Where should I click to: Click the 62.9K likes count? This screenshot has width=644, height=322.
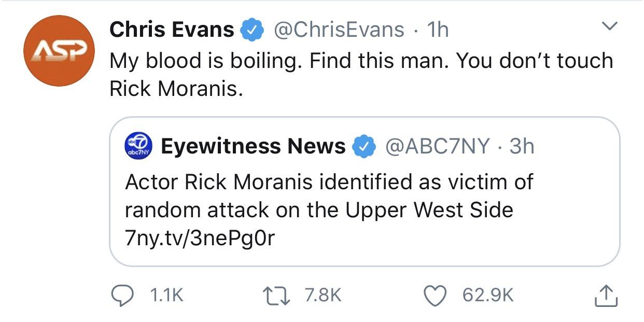[x=487, y=295]
